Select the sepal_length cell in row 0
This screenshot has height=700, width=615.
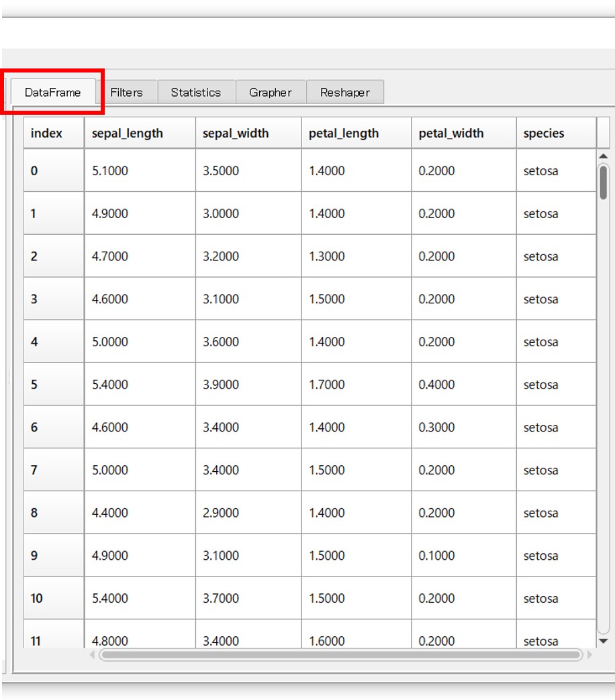(140, 170)
